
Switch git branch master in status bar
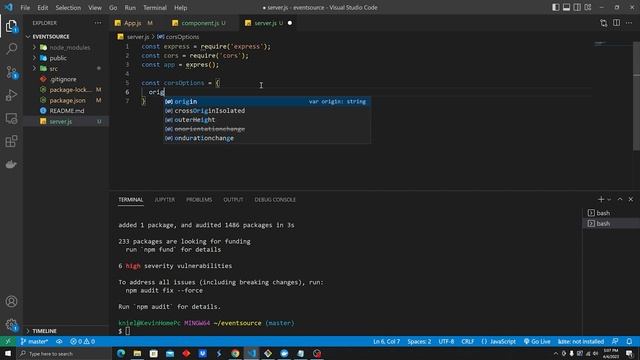coord(34,341)
